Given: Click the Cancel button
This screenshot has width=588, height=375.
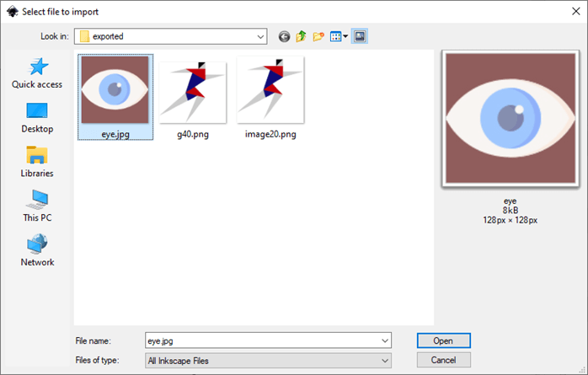Looking at the screenshot, I should 444,360.
